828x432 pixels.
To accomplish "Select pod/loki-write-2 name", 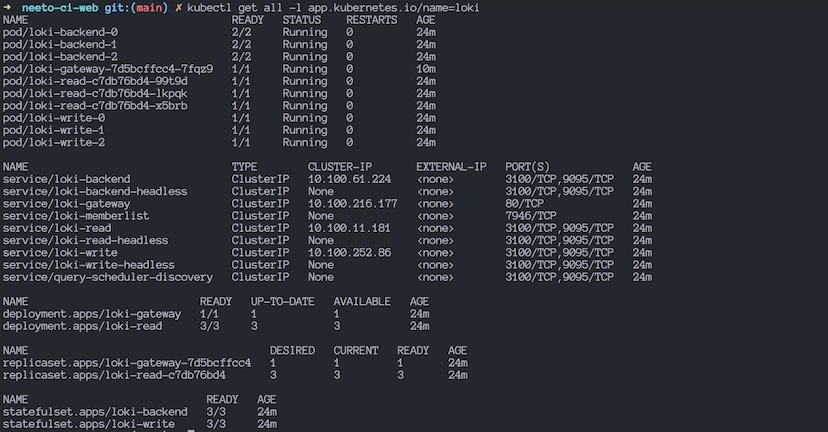I will coord(54,143).
